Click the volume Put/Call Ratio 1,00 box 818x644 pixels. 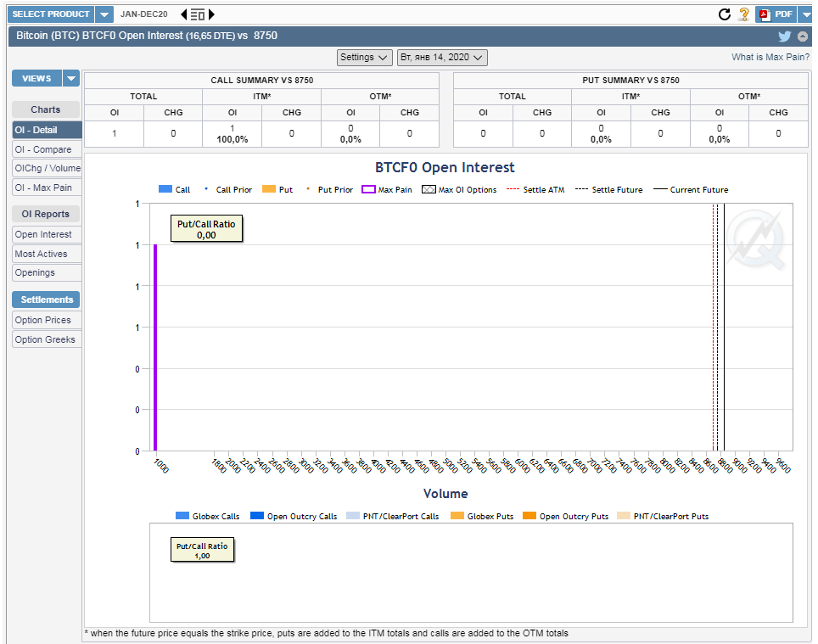(x=202, y=550)
